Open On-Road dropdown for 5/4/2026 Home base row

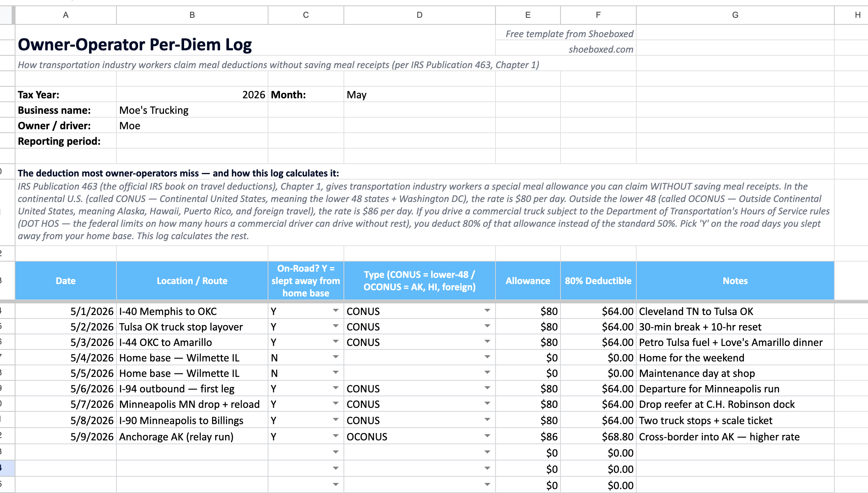pyautogui.click(x=335, y=357)
